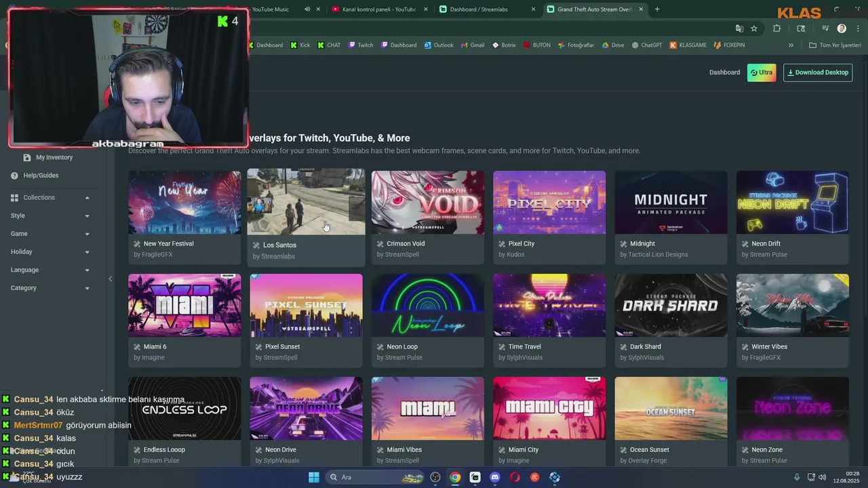Expand the Style filter dropdown
The width and height of the screenshot is (868, 488).
point(50,216)
